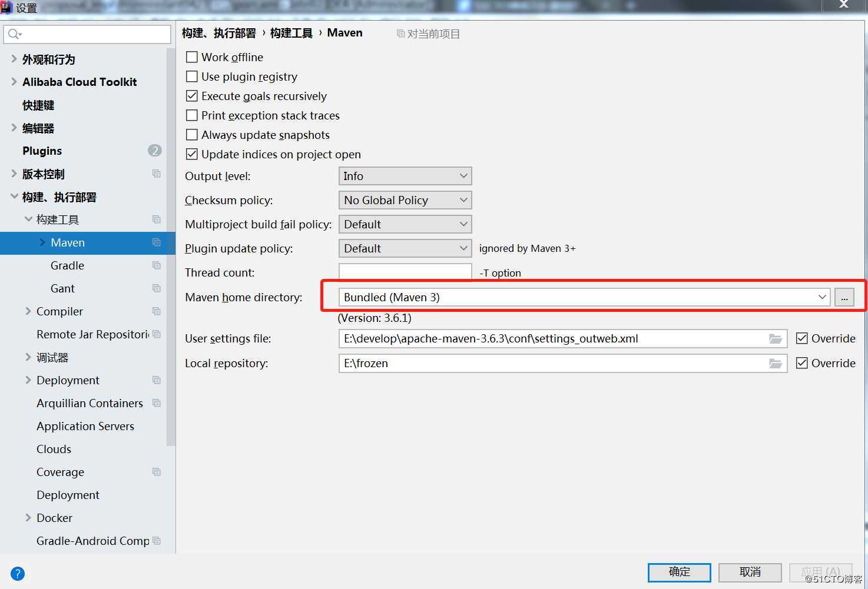Select Application Servers settings page
This screenshot has width=868, height=589.
pyautogui.click(x=85, y=426)
